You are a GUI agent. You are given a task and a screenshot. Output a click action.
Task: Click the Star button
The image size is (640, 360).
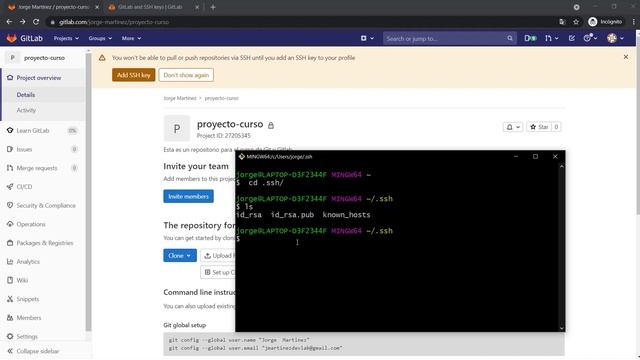coord(539,127)
